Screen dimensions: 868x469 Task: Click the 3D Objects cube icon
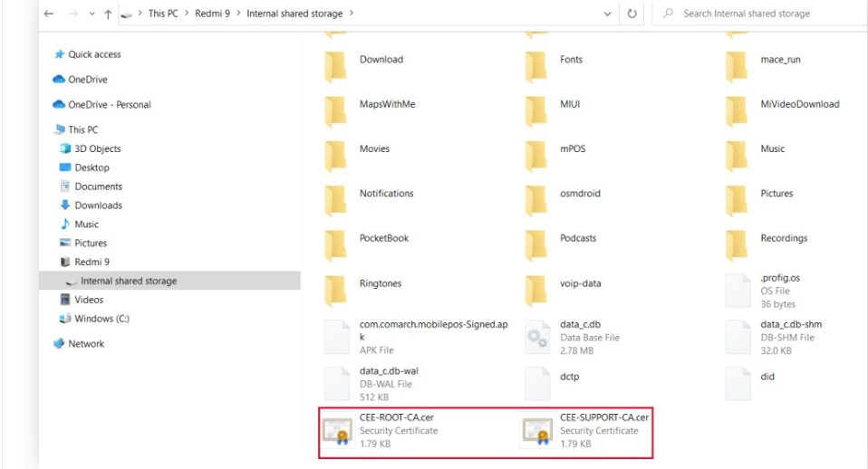pyautogui.click(x=65, y=148)
